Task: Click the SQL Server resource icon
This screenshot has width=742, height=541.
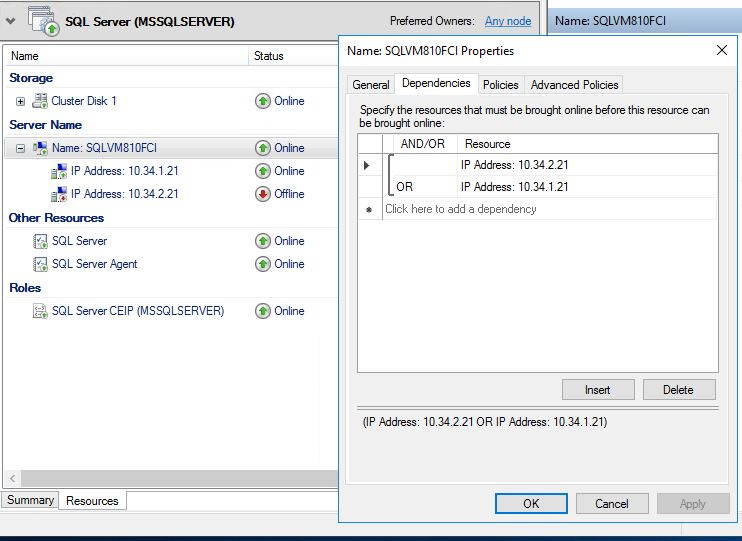Action: point(40,241)
